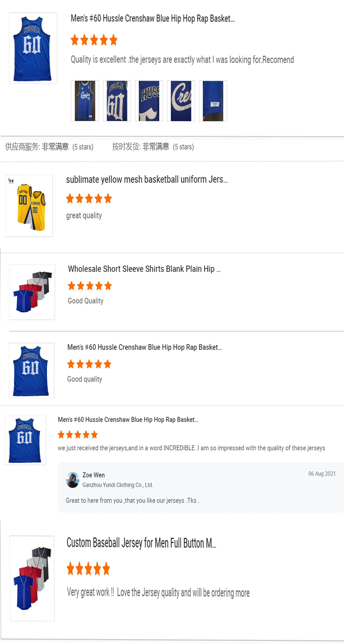Open 'sublimate yellow mesh basketball uniform' product link

click(x=147, y=179)
